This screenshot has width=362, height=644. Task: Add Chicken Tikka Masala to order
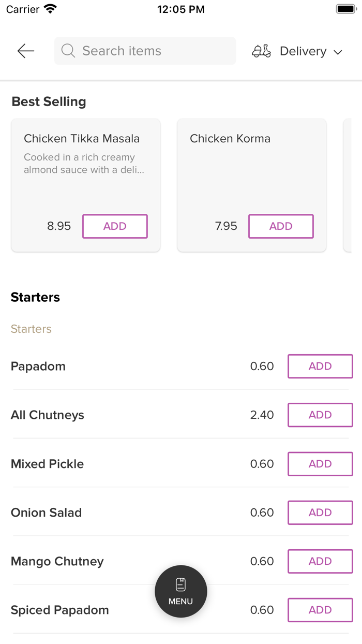click(x=115, y=226)
